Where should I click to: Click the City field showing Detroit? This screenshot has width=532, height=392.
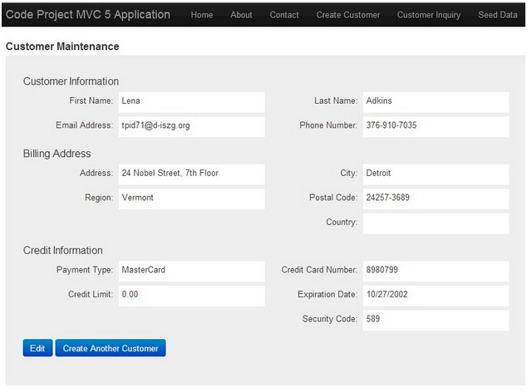point(436,174)
